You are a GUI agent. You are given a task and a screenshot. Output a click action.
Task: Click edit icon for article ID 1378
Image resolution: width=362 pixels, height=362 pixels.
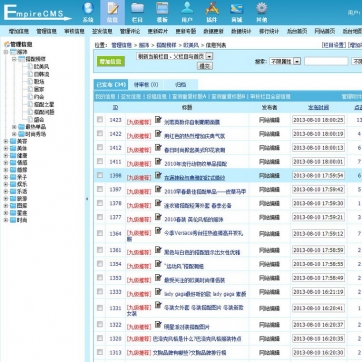coord(158,203)
